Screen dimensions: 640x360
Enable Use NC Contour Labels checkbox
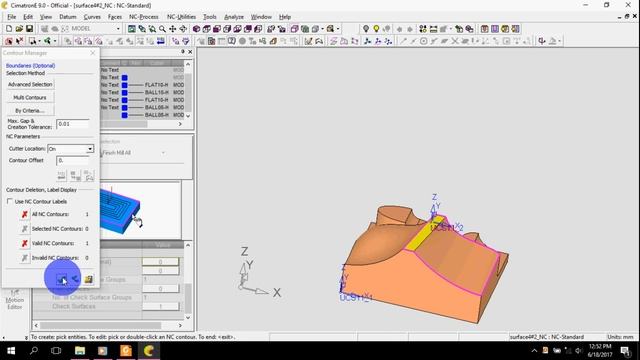[x=10, y=202]
